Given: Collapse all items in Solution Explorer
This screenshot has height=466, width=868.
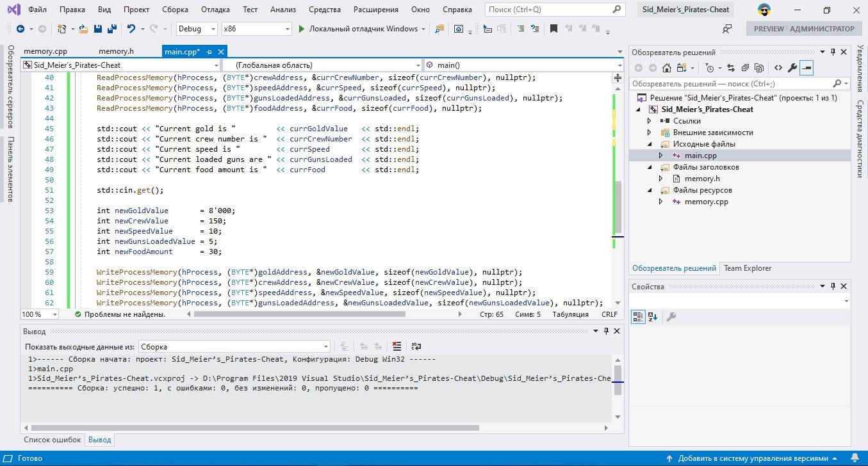Looking at the screenshot, I should [x=745, y=68].
